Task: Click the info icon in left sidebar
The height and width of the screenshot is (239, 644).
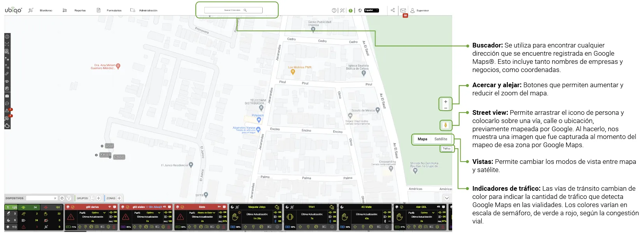Action: click(x=7, y=37)
